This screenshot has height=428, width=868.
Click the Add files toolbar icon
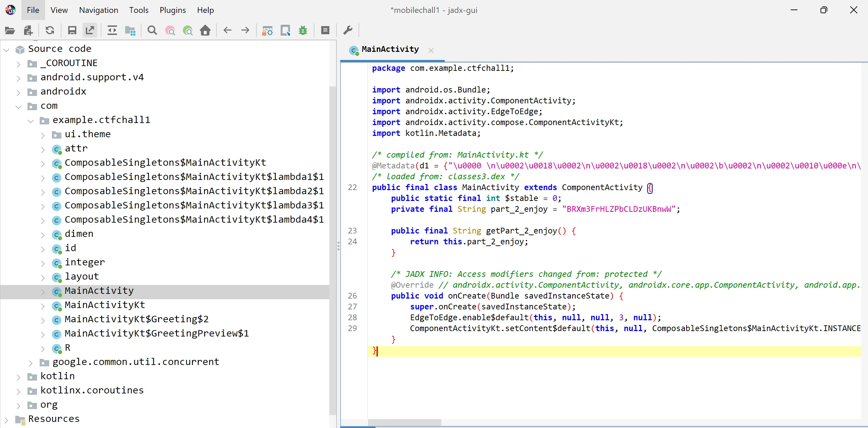pyautogui.click(x=28, y=30)
